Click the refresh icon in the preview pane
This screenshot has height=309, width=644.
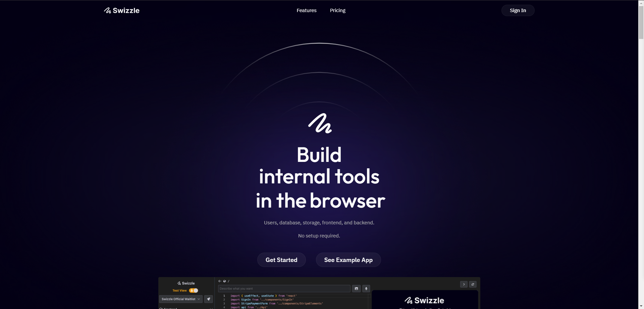pos(473,284)
